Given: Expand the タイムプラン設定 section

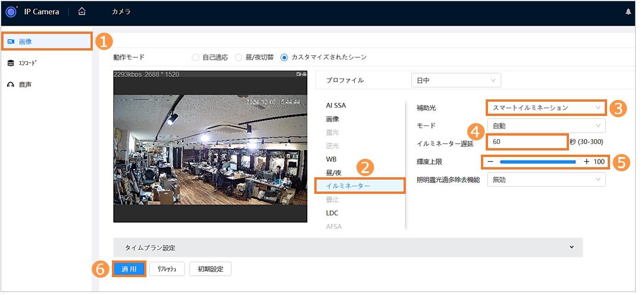Looking at the screenshot, I should 348,247.
